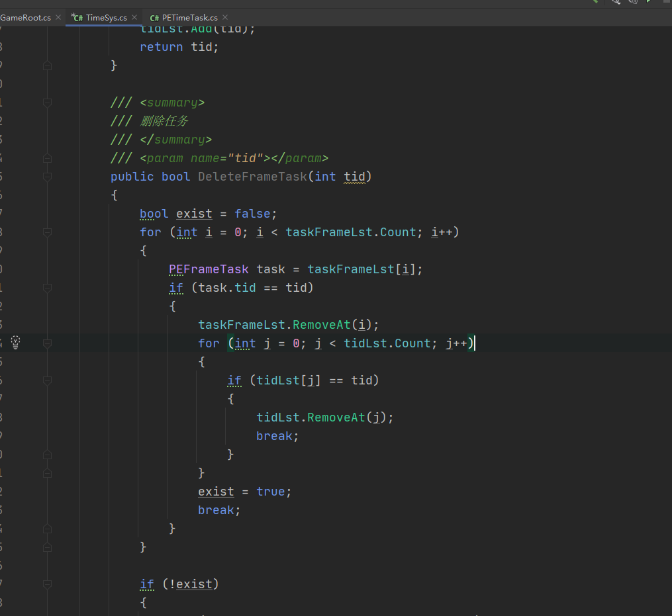Click the 'task' variable in the PEFrameTask declaration
This screenshot has width=672, height=616.
coord(271,269)
